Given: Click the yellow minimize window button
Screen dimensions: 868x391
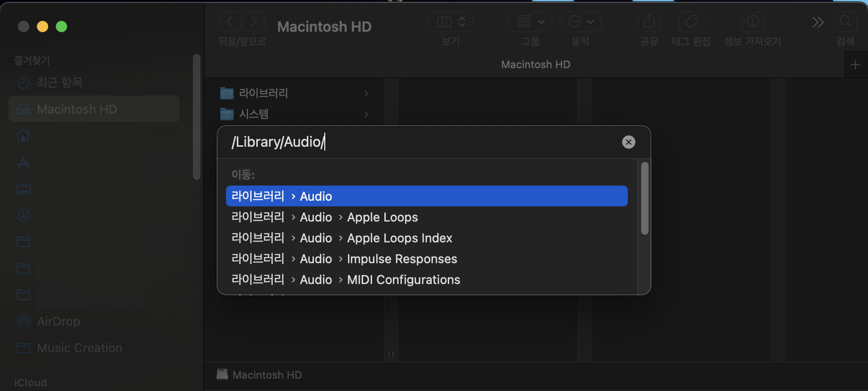Looking at the screenshot, I should tap(43, 27).
